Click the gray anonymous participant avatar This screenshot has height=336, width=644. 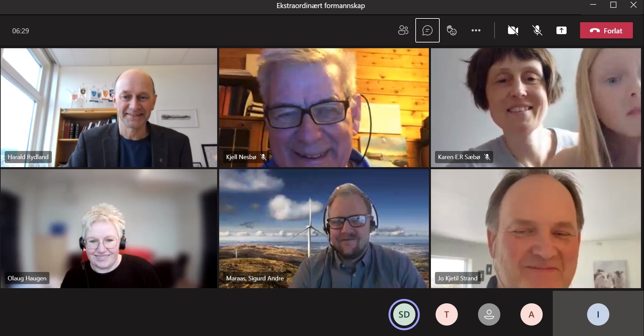(489, 314)
